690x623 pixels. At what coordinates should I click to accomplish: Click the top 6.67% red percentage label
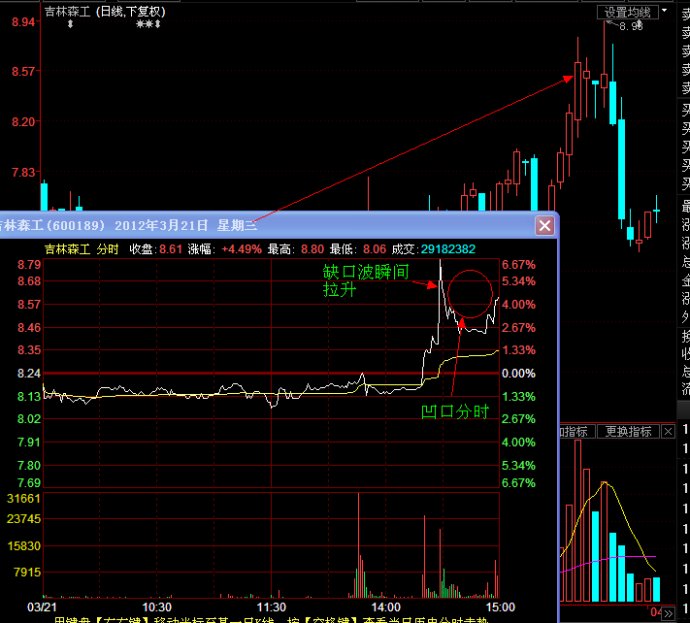click(518, 264)
